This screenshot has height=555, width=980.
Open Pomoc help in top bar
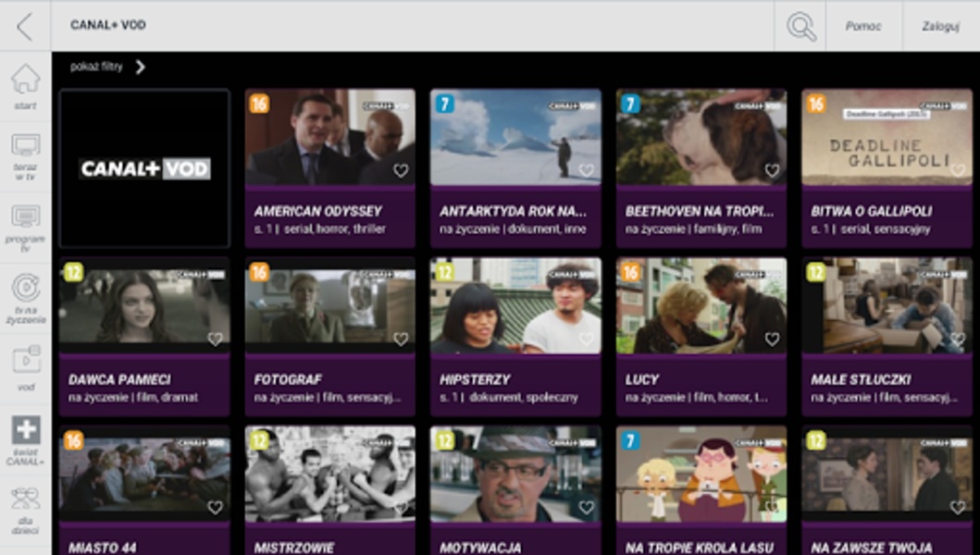click(863, 26)
